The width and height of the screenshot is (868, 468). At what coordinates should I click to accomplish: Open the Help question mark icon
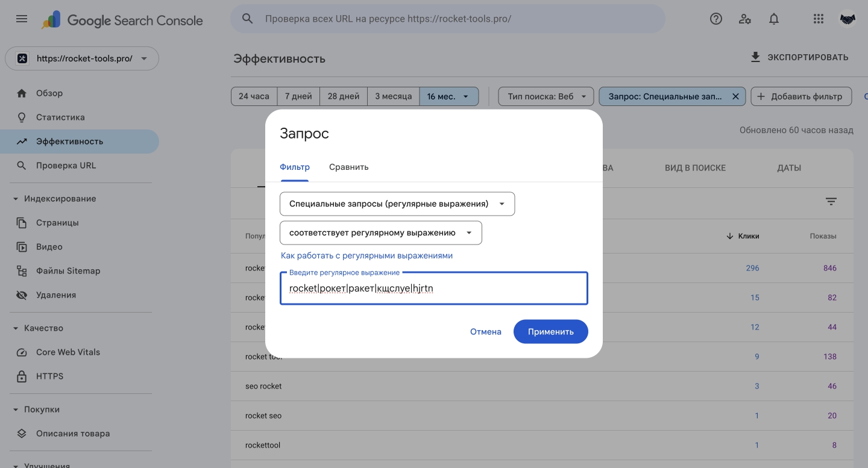coord(716,19)
